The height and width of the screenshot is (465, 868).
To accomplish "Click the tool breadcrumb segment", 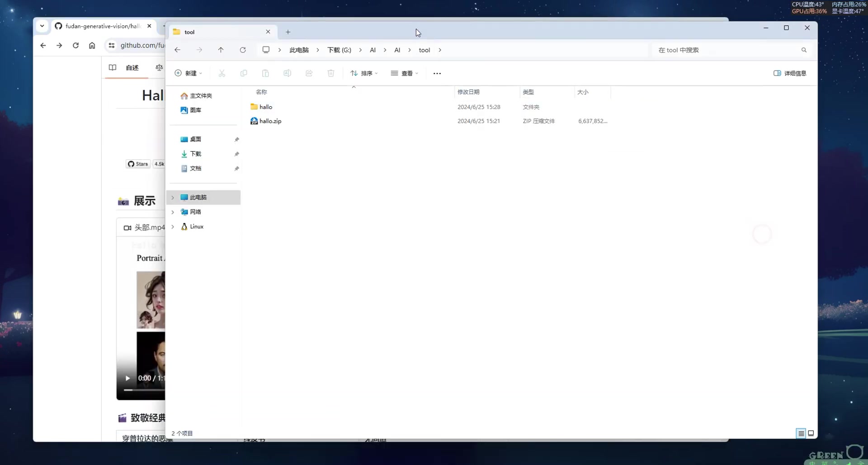I will 424,50.
